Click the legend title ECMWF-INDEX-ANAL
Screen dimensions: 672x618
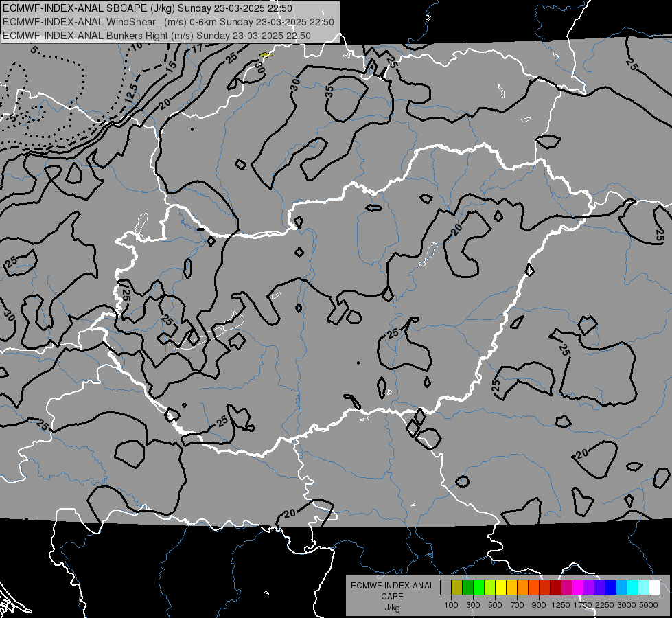click(393, 586)
